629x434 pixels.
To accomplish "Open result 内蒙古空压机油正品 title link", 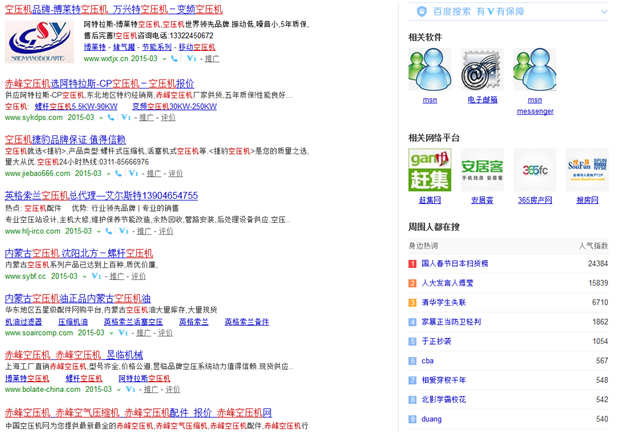I will (78, 298).
